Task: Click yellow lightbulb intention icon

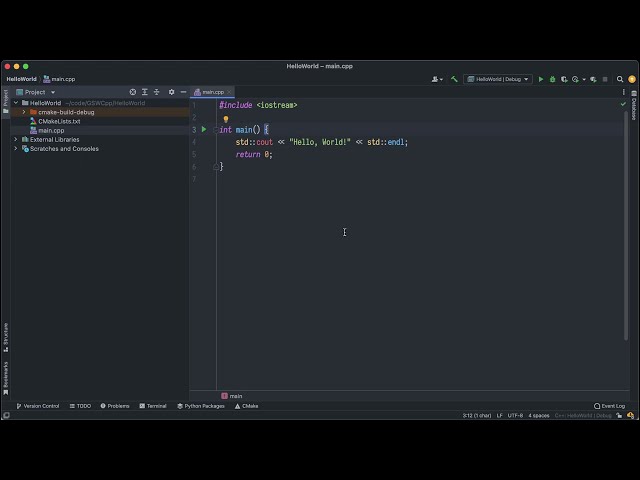Action: click(x=226, y=119)
